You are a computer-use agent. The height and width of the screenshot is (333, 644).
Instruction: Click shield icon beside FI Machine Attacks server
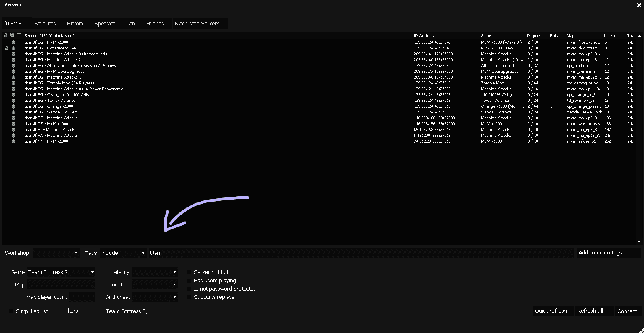click(13, 130)
